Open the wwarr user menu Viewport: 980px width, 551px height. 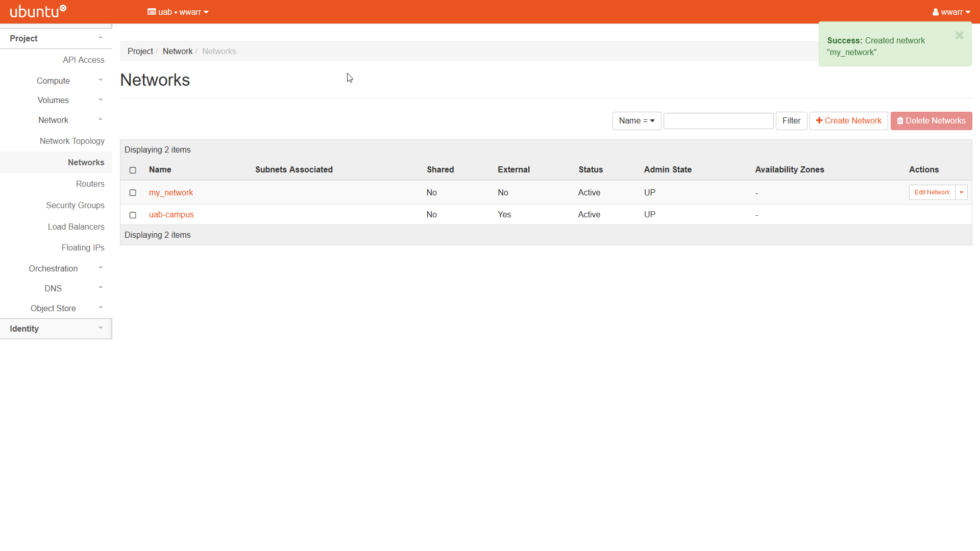[951, 12]
